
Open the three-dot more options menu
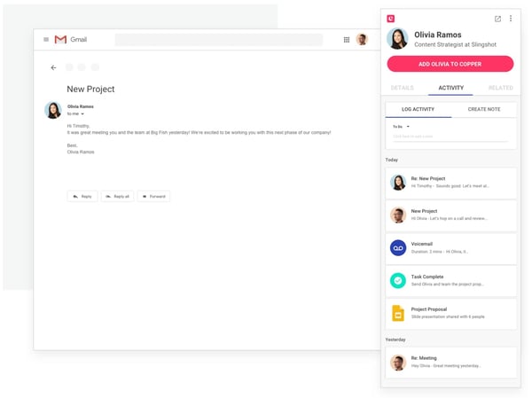(511, 19)
